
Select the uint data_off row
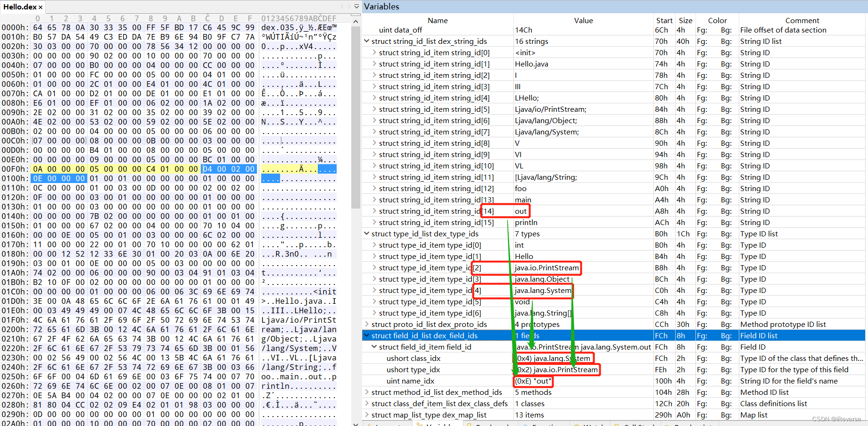613,30
